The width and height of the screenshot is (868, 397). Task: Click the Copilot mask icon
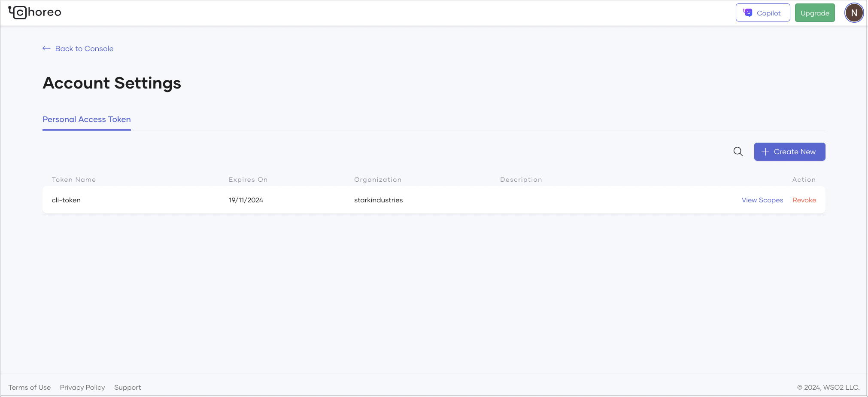pyautogui.click(x=747, y=12)
